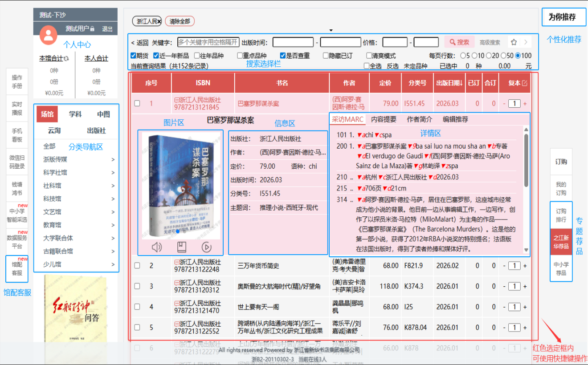Image resolution: width=588 pixels, height=365 pixels.
Task: Increase copies with plus for row 1
Action: tap(525, 104)
